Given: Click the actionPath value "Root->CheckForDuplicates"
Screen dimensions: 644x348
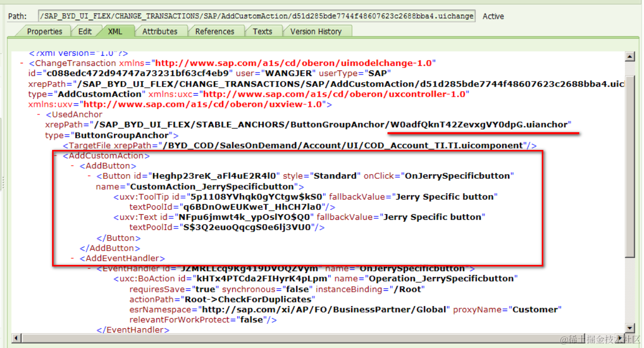Looking at the screenshot, I should [247, 299].
